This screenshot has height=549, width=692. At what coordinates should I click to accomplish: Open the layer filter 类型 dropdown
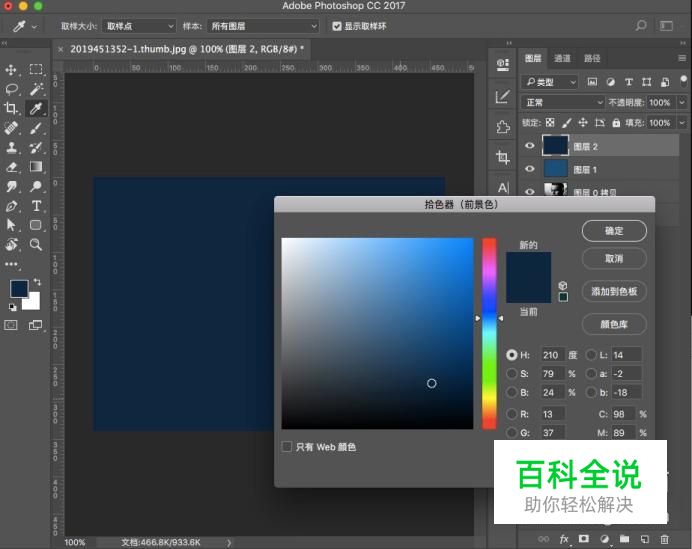pos(550,82)
